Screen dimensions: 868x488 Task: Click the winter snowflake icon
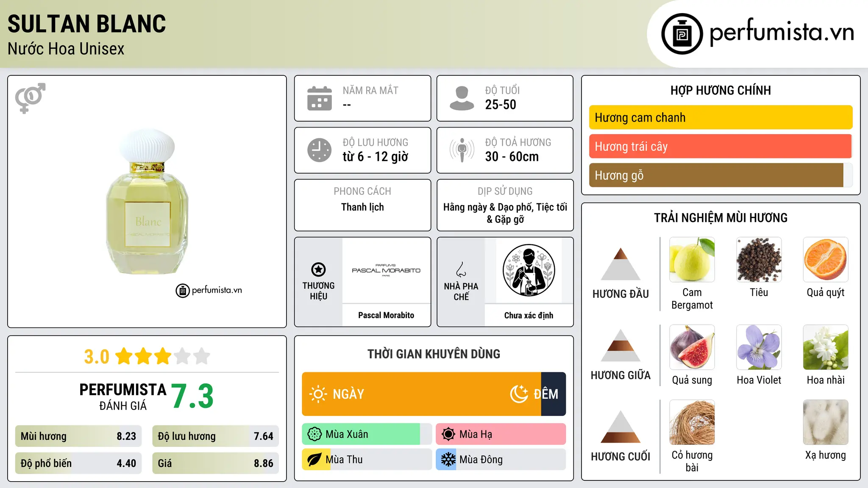(448, 460)
